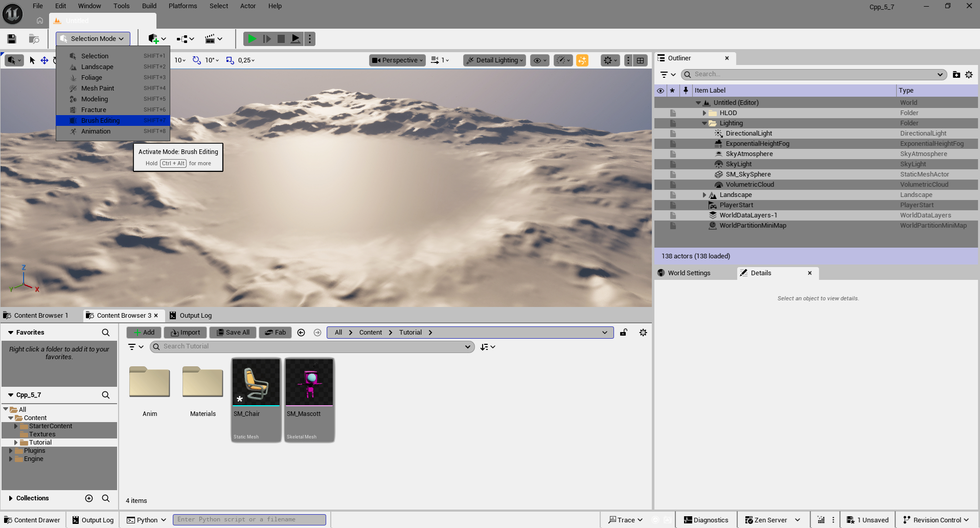Click the viewport layout grid icon
Image resolution: width=980 pixels, height=528 pixels.
pyautogui.click(x=640, y=60)
